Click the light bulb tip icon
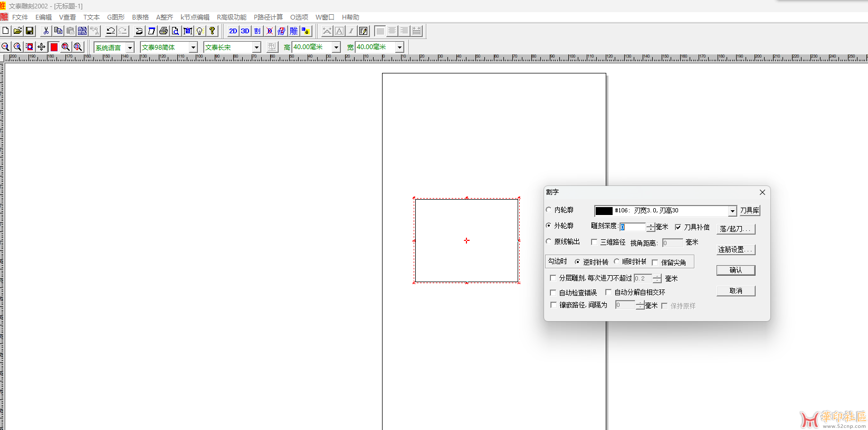 pos(199,31)
